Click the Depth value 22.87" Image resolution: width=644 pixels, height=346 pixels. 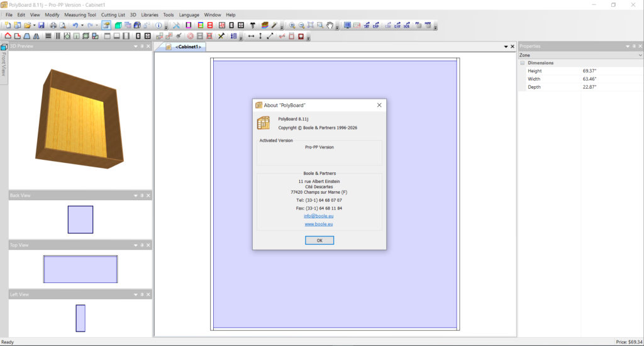pos(589,87)
